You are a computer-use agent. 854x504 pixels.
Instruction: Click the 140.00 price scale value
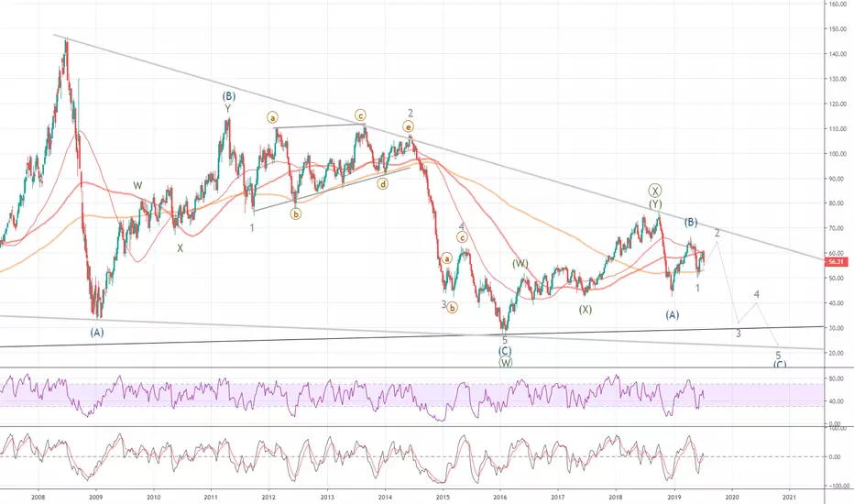tap(838, 54)
